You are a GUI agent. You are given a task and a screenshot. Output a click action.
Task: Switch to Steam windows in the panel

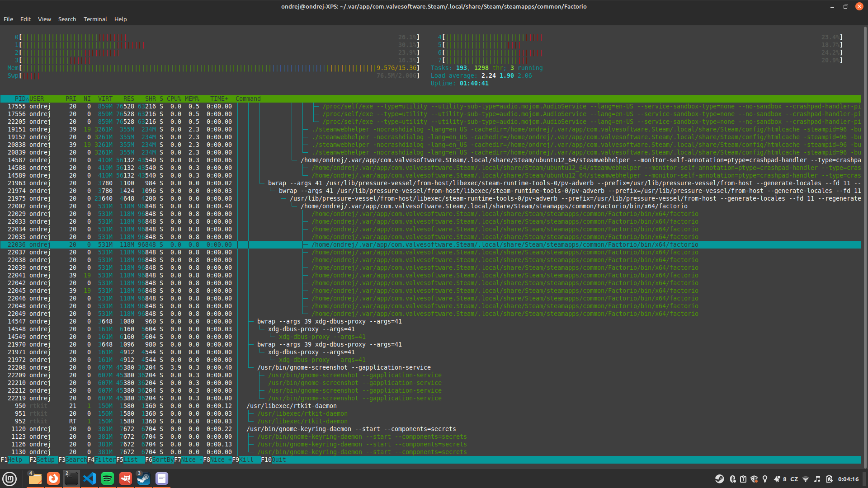coord(144,479)
